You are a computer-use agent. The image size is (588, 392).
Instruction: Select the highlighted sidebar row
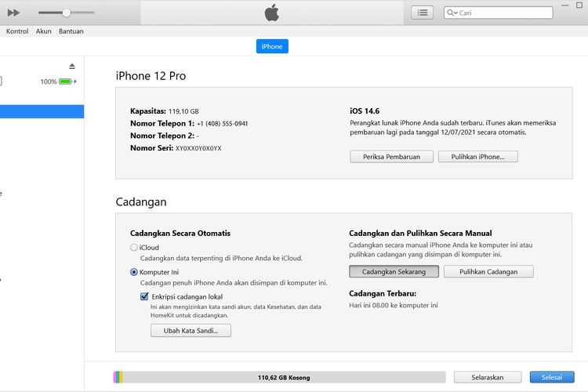click(x=42, y=111)
